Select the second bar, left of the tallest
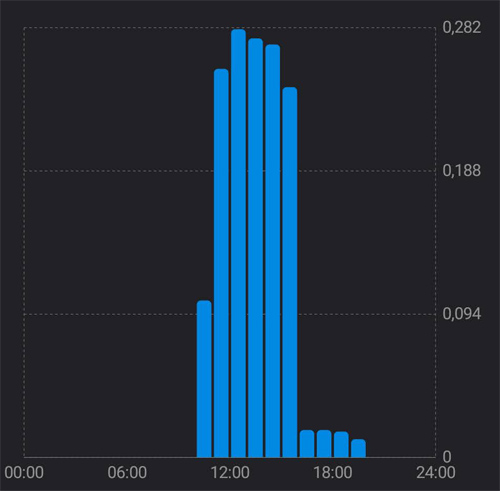 [221, 263]
